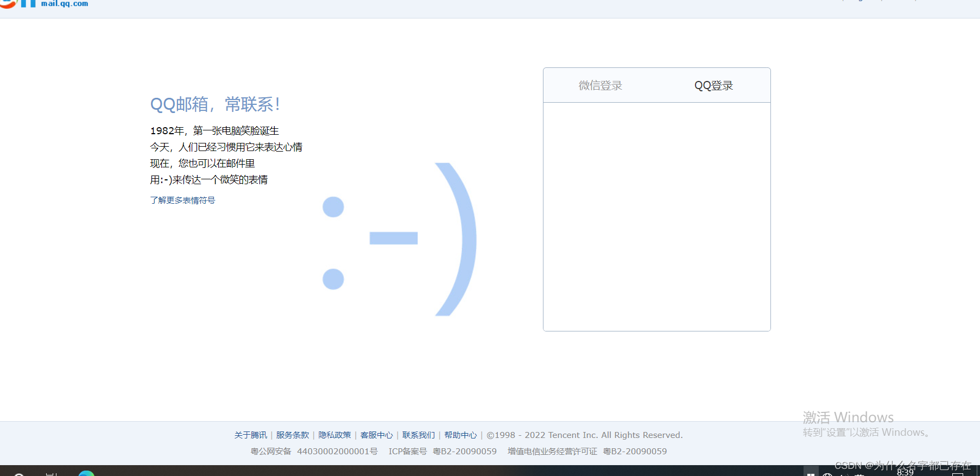The width and height of the screenshot is (980, 476).
Task: Click the empty login panel body
Action: (657, 216)
